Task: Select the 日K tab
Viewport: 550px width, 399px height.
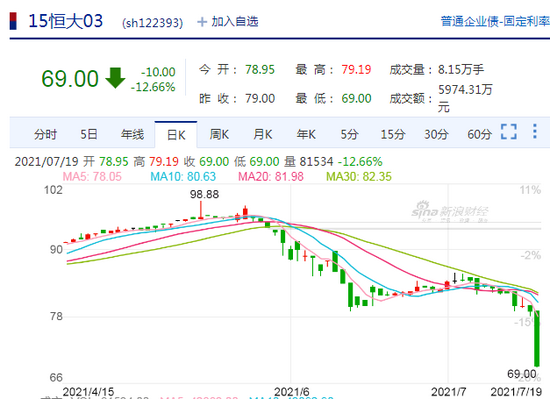Action: (176, 135)
